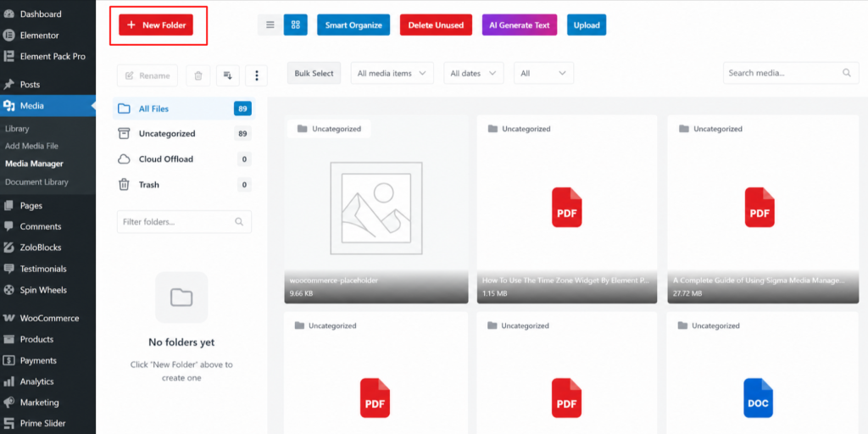Focus the Search media field
This screenshot has width=868, height=434.
click(x=791, y=73)
